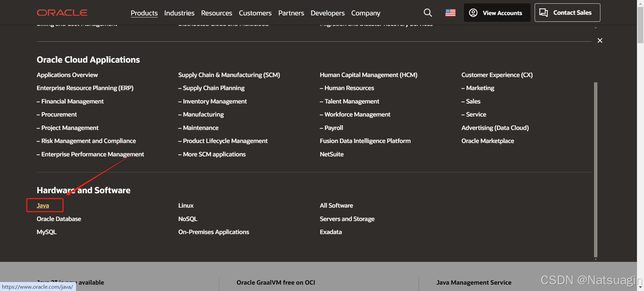Viewport: 644px width, 291px height.
Task: Open Human Resources link
Action: 347,88
